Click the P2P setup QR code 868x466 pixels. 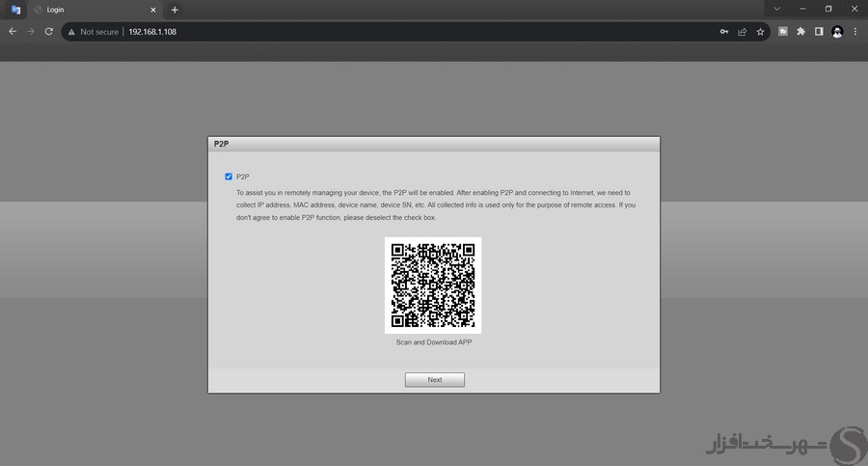pyautogui.click(x=433, y=286)
